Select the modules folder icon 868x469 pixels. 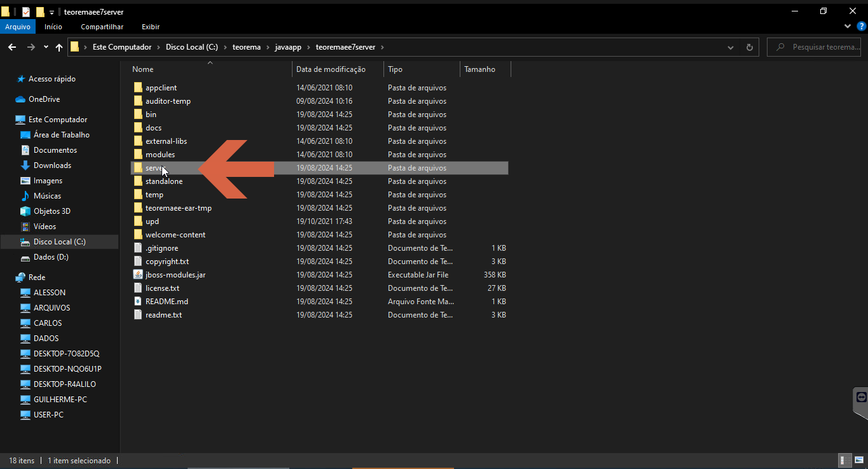pyautogui.click(x=138, y=155)
